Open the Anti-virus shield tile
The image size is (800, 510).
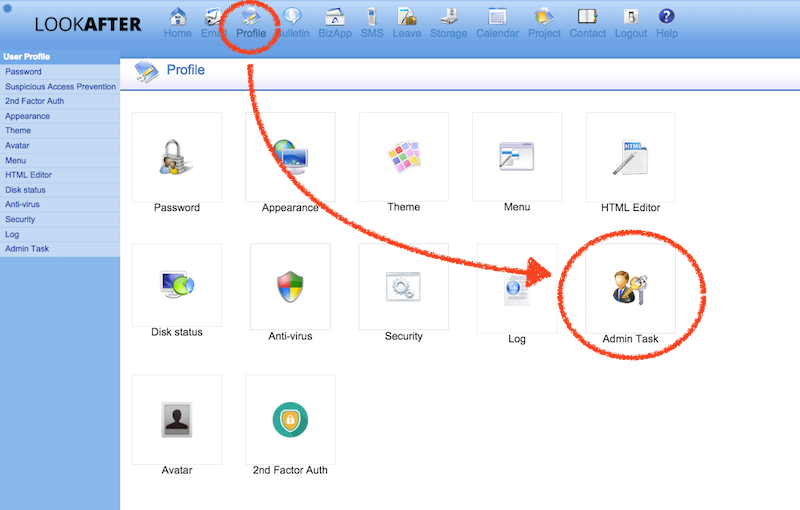coord(290,287)
